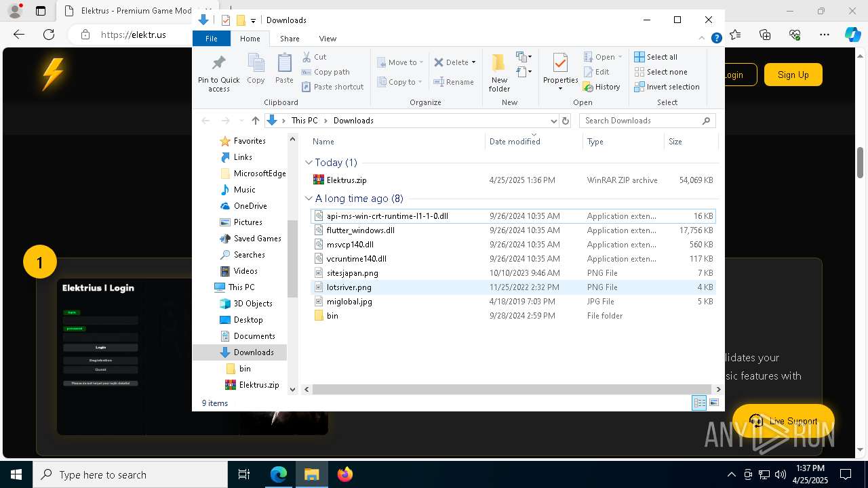This screenshot has height=488, width=868.
Task: Switch to Details view icon
Action: [x=699, y=403]
